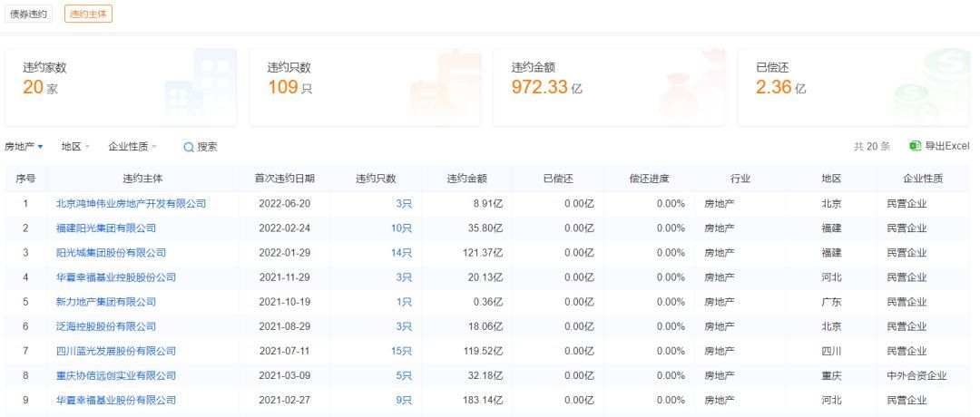Click the 偿还进度 column header

click(650, 179)
